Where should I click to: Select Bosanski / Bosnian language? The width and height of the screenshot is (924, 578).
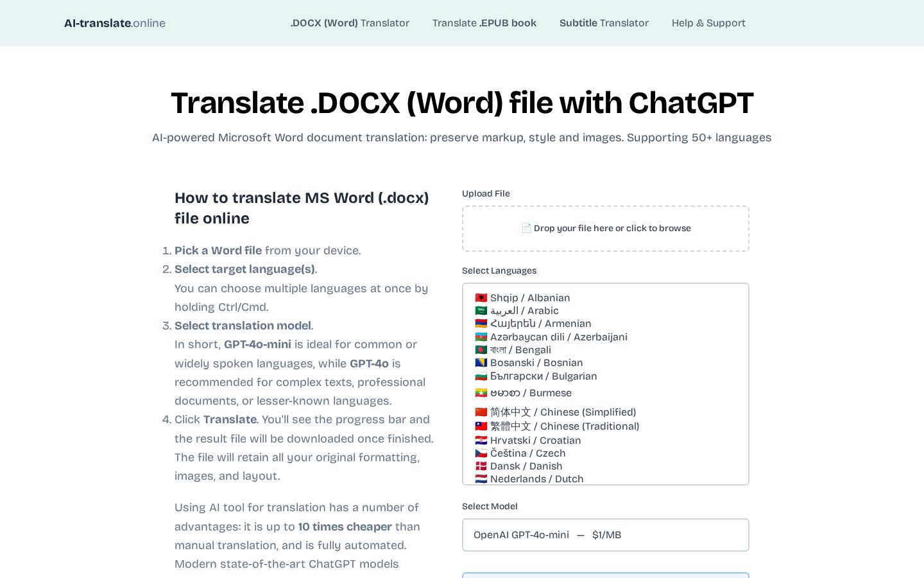[x=606, y=363]
